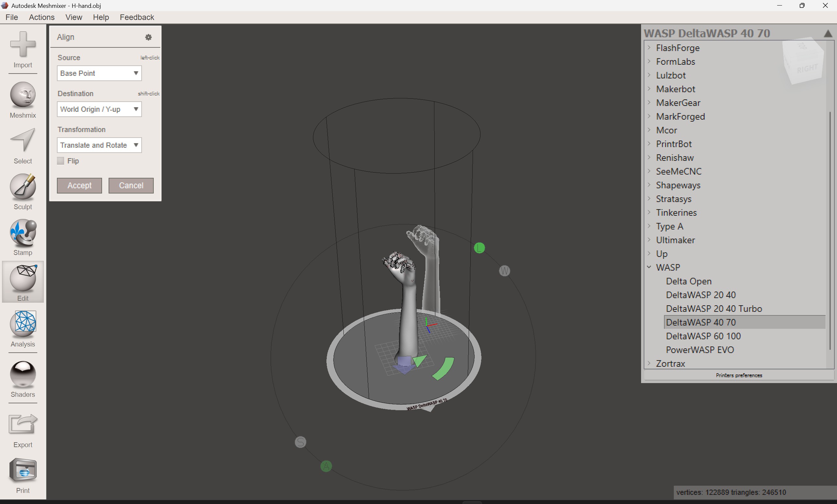Open the Destination World Origin dropdown
Viewport: 837px width, 504px height.
coord(99,109)
